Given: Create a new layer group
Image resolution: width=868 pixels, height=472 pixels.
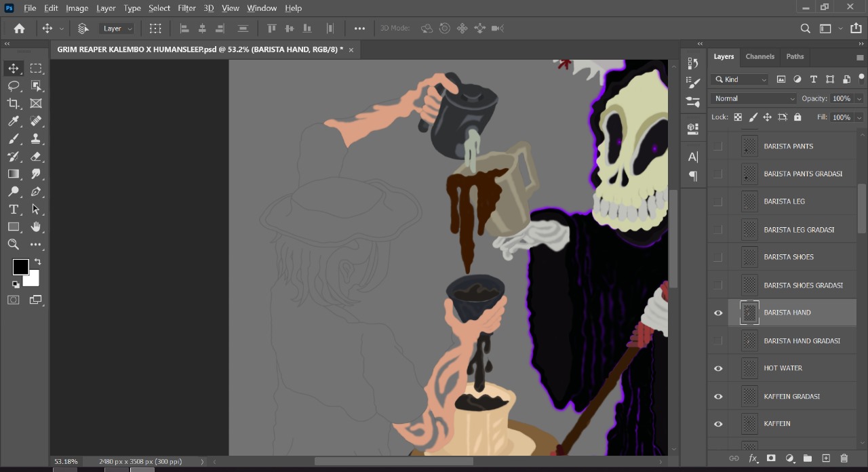Looking at the screenshot, I should pyautogui.click(x=808, y=458).
